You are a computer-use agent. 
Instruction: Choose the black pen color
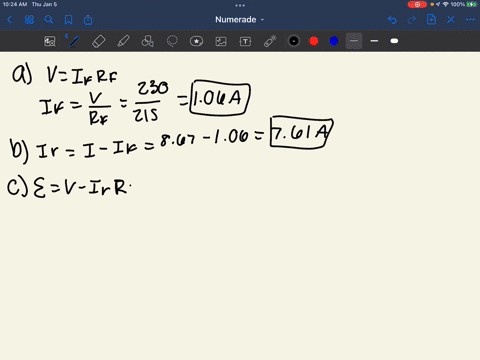click(x=294, y=41)
